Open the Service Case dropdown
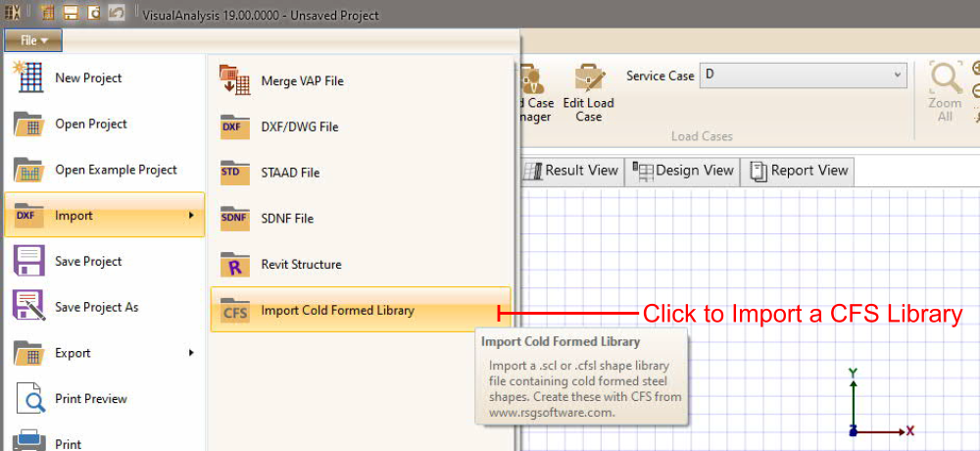980x451 pixels. tap(804, 75)
